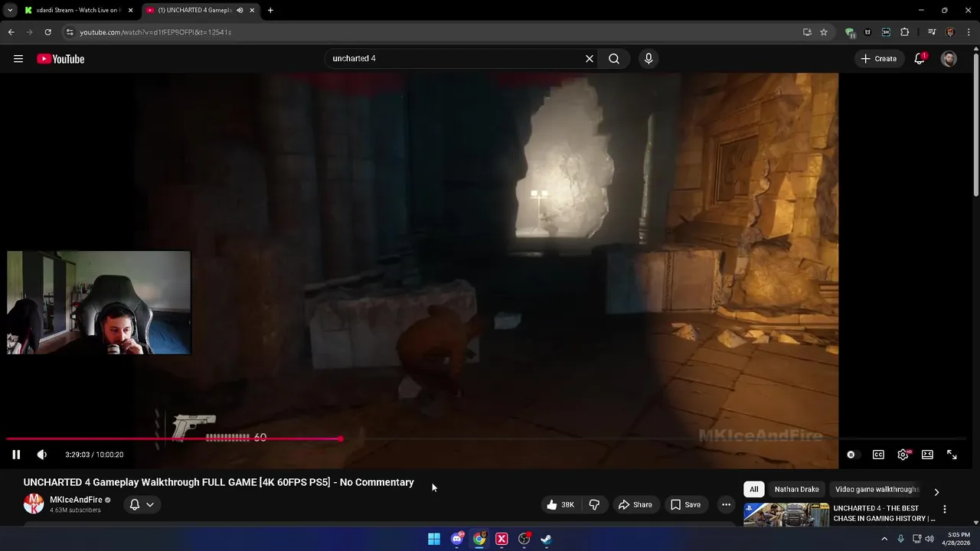Go to YouTube home via logo
Viewport: 980px width, 551px height.
pyautogui.click(x=60, y=59)
